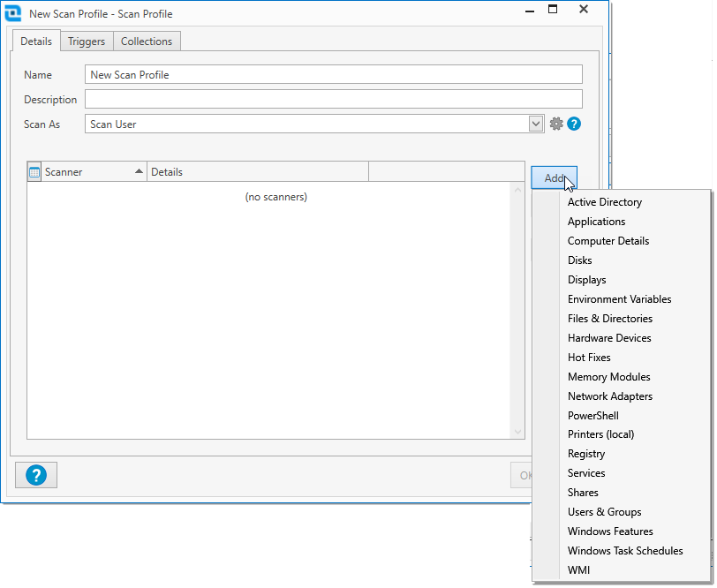Select Files & Directories scanner option
The width and height of the screenshot is (717, 588).
pyautogui.click(x=611, y=318)
